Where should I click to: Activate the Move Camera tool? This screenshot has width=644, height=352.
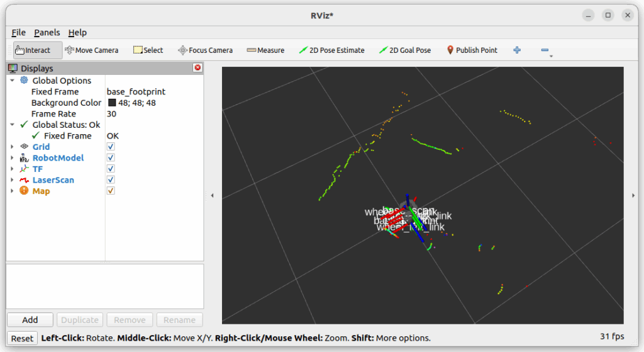[91, 50]
